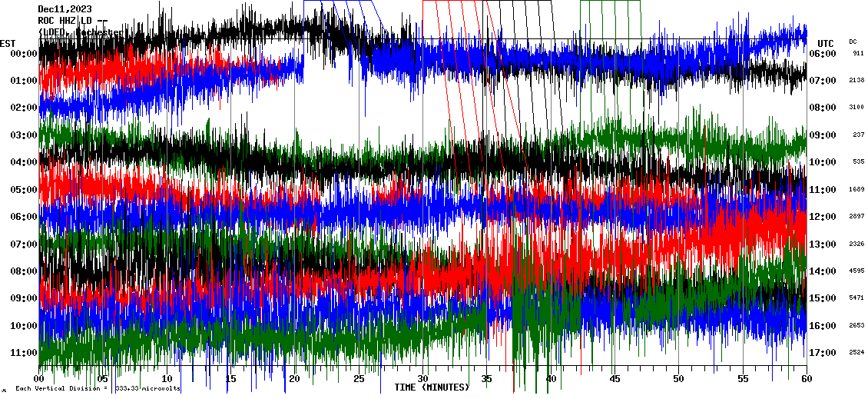Viewport: 868px width, 399px height.
Task: Select the 05 minute axis tick label
Action: coord(103,379)
